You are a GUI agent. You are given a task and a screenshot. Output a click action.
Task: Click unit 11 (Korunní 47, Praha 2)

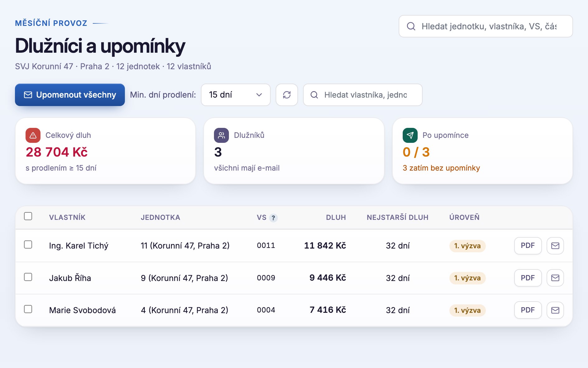pos(185,246)
